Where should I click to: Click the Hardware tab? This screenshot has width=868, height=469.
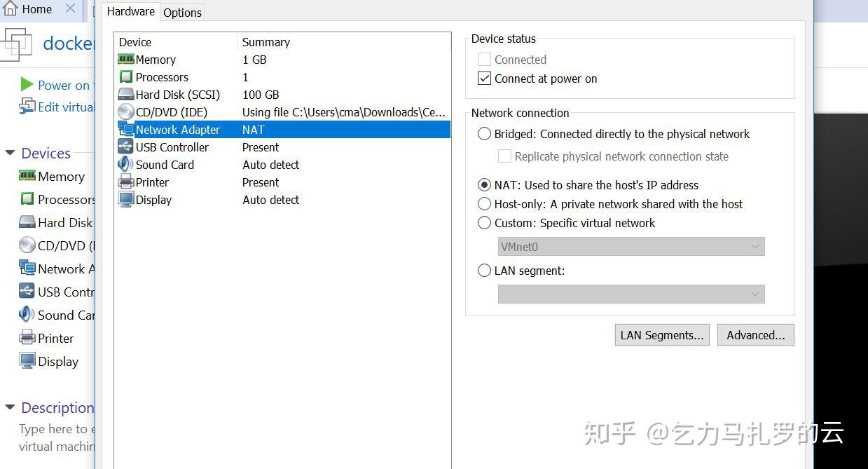pyautogui.click(x=130, y=11)
